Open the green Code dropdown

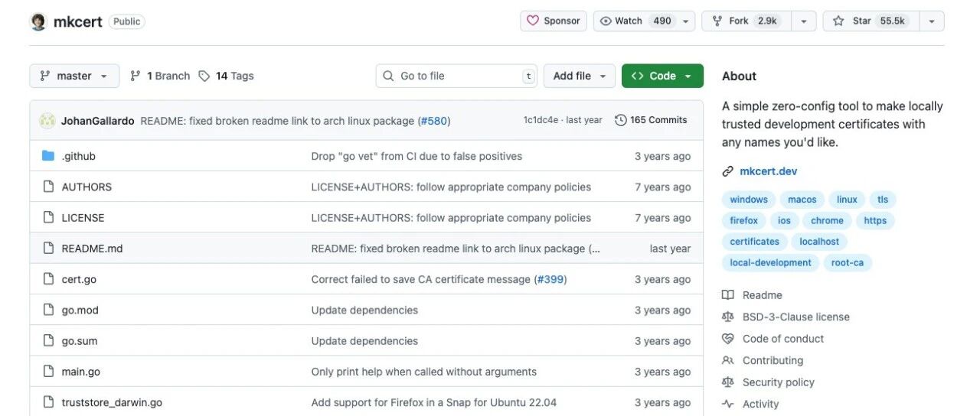[662, 76]
